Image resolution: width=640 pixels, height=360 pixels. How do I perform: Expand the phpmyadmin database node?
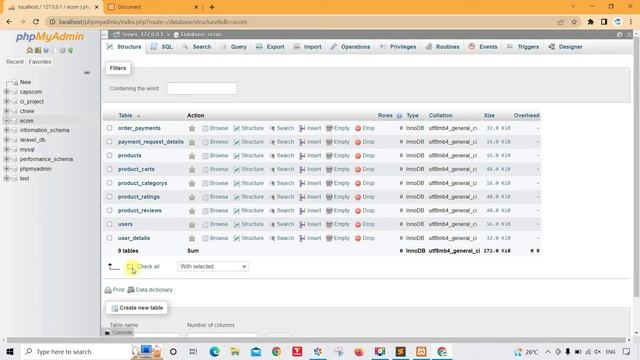click(7, 169)
